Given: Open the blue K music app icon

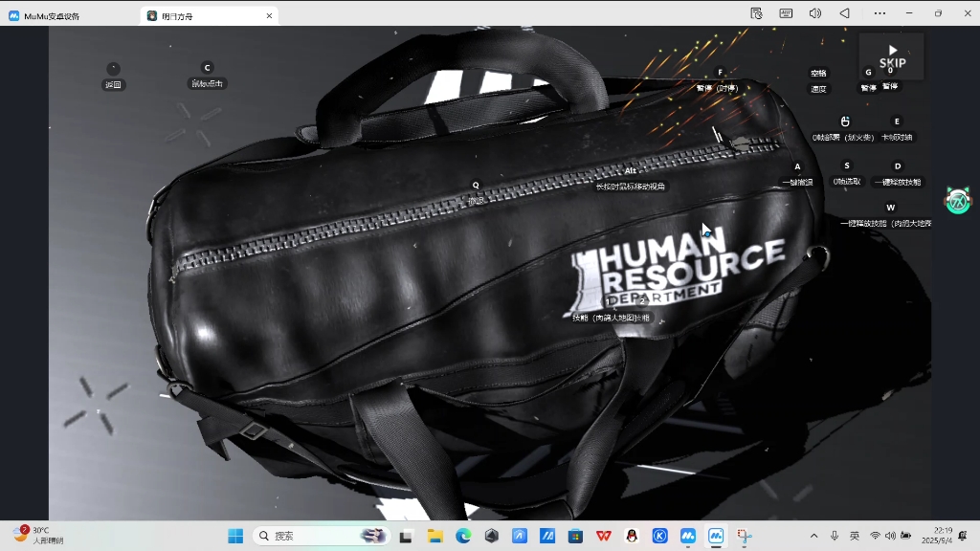Looking at the screenshot, I should click(660, 536).
